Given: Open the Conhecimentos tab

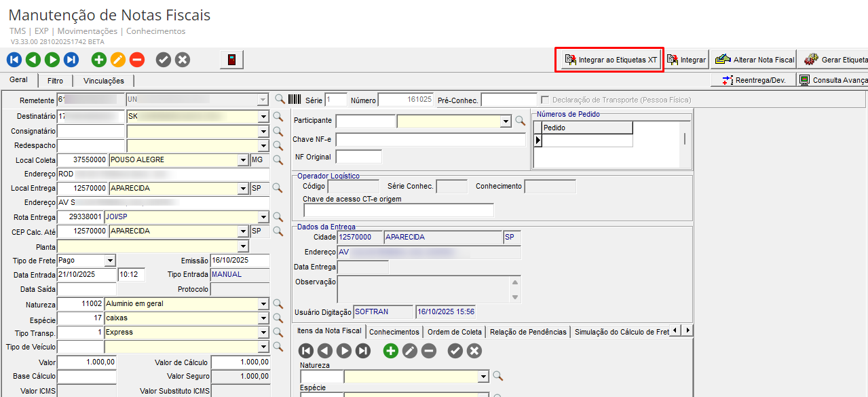Looking at the screenshot, I should pyautogui.click(x=394, y=332).
